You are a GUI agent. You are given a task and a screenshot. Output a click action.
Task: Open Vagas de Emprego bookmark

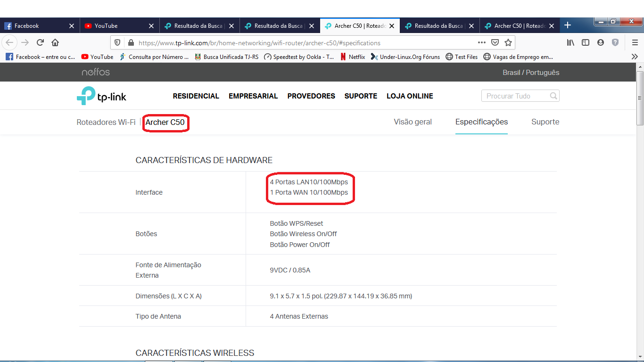point(518,57)
